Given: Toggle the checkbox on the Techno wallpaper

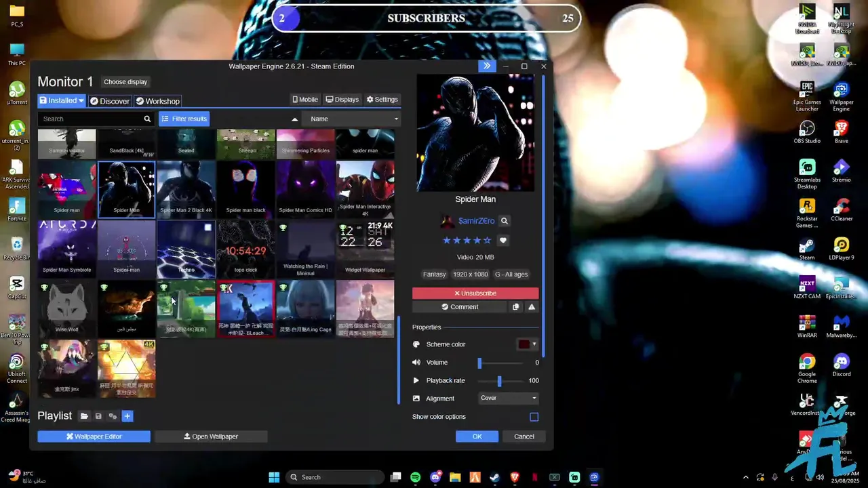Looking at the screenshot, I should click(x=208, y=228).
